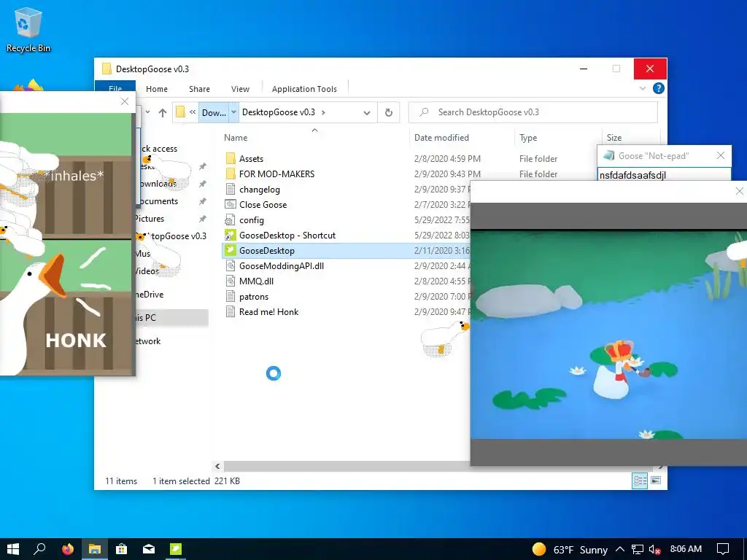Select the patrons text file icon
The height and width of the screenshot is (560, 747).
pyautogui.click(x=231, y=296)
